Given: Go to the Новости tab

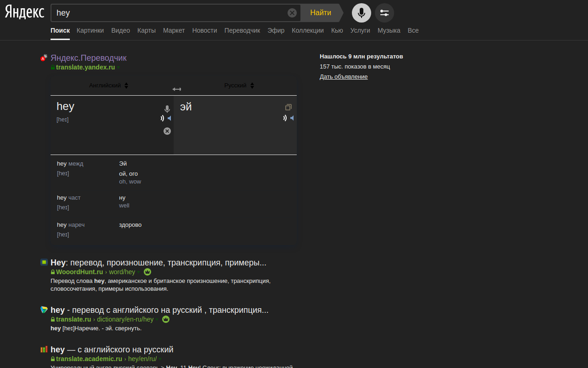Looking at the screenshot, I should point(204,30).
